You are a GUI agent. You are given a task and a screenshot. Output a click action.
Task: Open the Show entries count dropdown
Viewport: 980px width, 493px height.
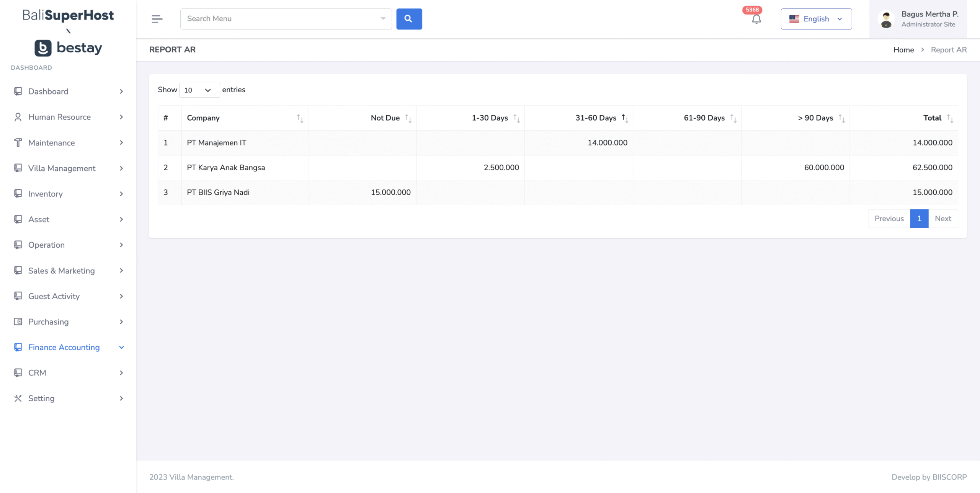tap(199, 90)
